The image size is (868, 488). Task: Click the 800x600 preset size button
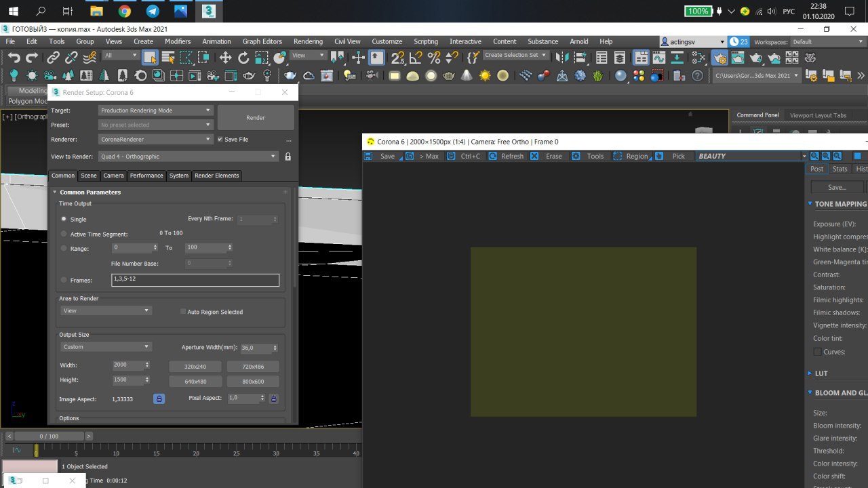tap(253, 381)
